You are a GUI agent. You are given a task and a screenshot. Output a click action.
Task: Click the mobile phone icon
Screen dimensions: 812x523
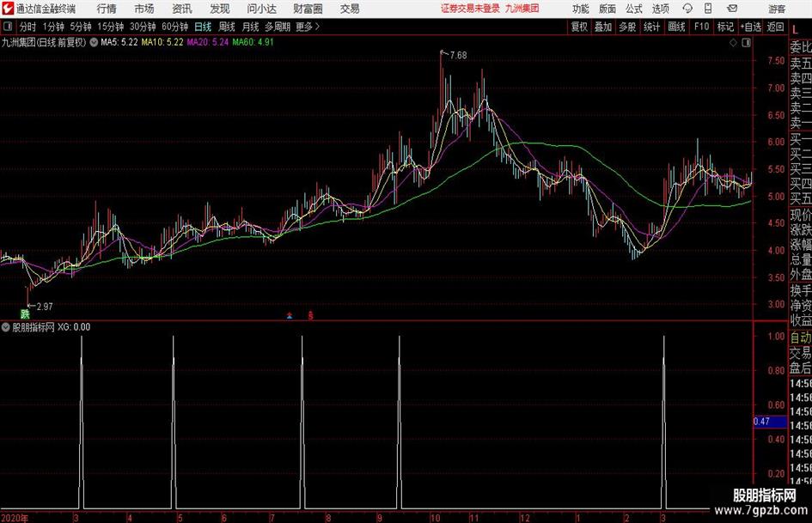tap(708, 9)
